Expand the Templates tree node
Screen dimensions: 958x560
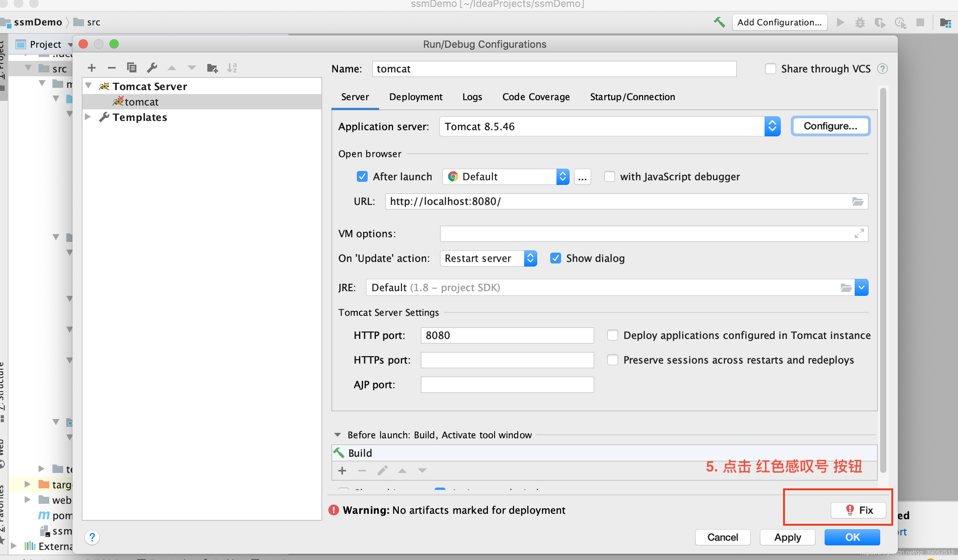coord(88,117)
